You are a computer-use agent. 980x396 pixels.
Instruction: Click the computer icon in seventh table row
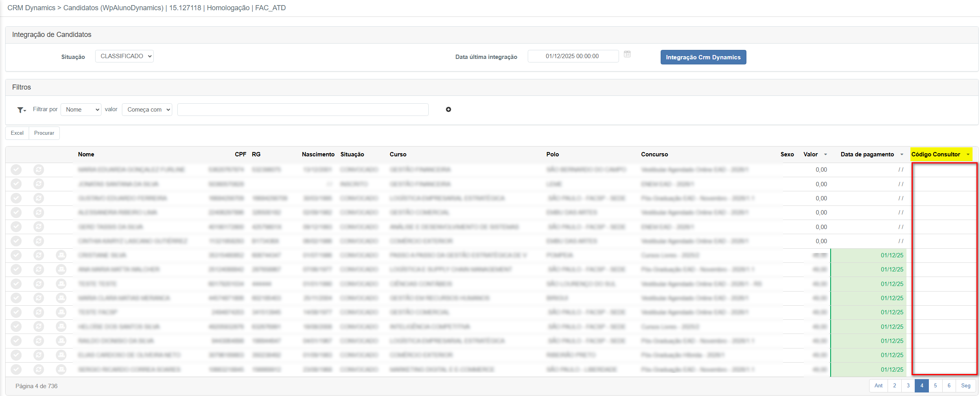pos(61,255)
